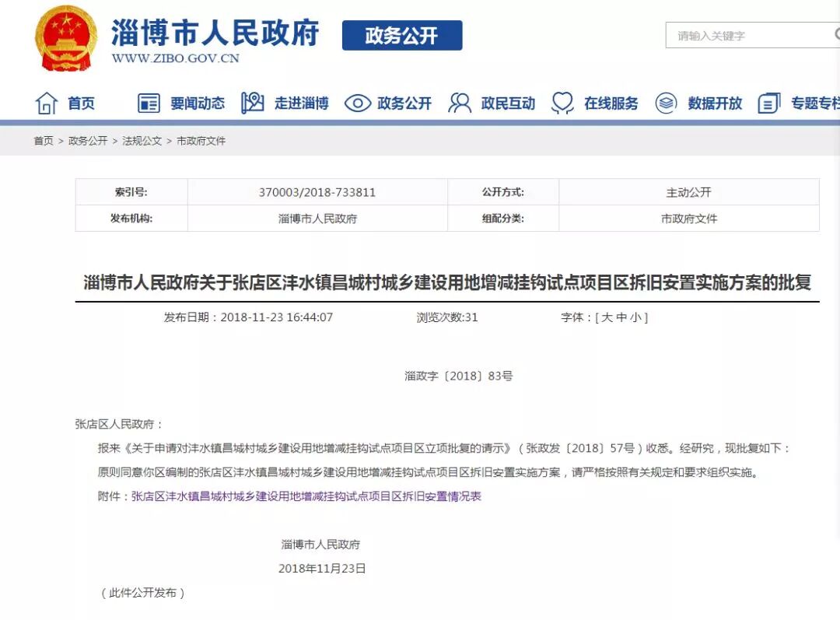Open the 政民互动 nav menu
This screenshot has width=840, height=620.
click(x=508, y=103)
